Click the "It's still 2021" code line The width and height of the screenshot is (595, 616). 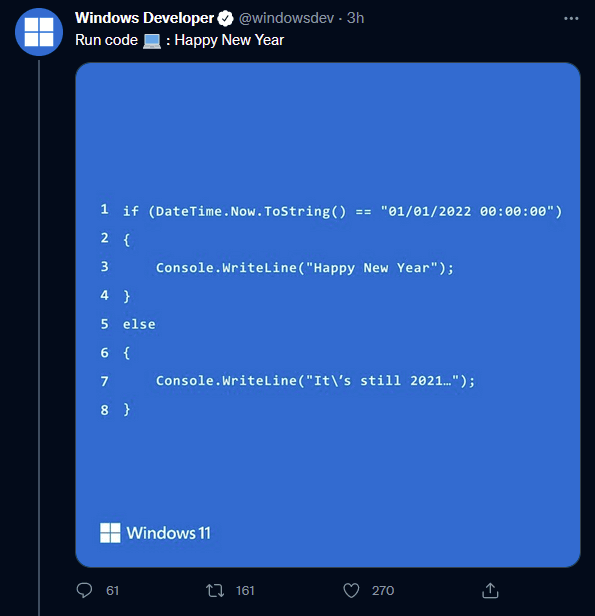[315, 381]
